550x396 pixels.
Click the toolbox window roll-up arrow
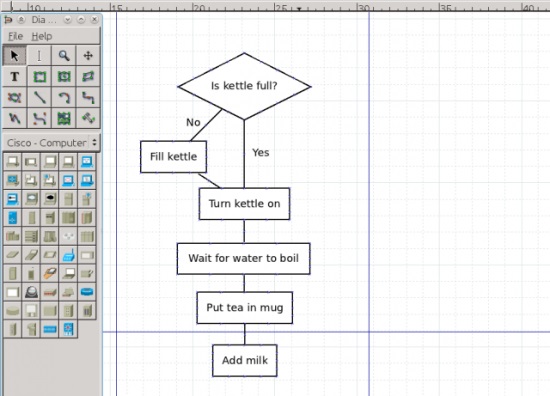[x=81, y=20]
